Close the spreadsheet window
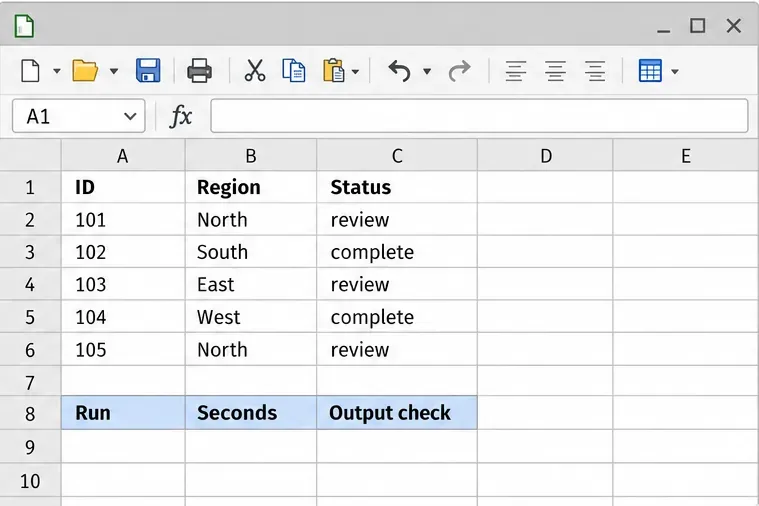This screenshot has height=506, width=759. pos(734,26)
